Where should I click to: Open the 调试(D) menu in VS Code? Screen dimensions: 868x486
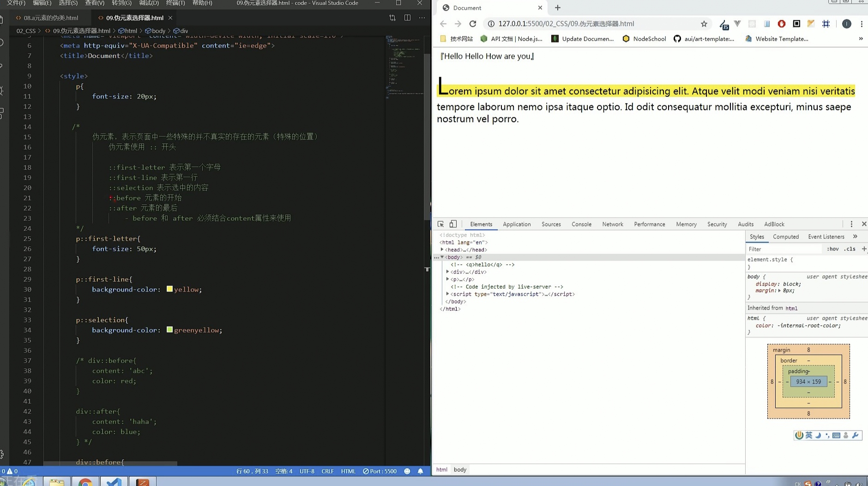coord(149,3)
